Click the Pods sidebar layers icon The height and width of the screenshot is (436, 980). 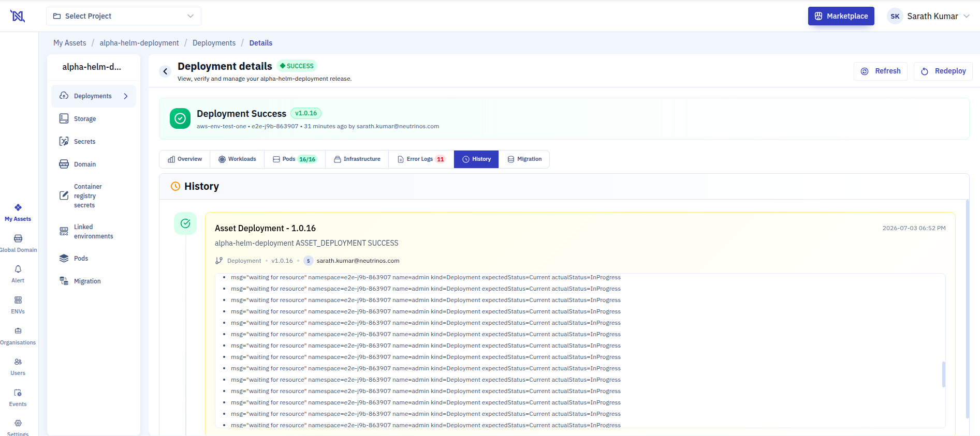coord(64,258)
